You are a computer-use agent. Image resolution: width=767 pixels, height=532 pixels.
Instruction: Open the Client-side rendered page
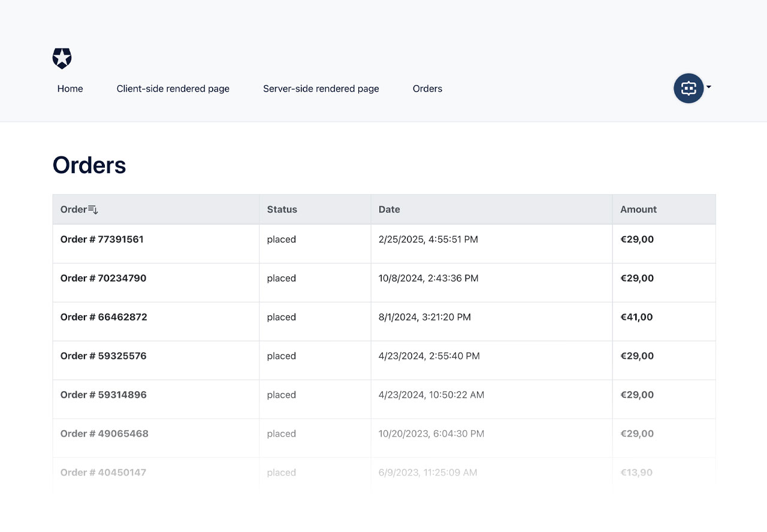pos(173,88)
